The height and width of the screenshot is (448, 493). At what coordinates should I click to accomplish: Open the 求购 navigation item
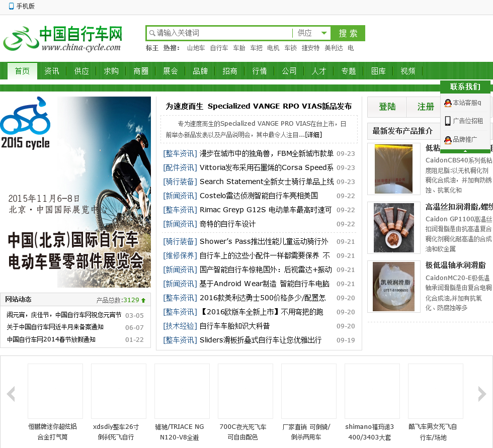[111, 71]
